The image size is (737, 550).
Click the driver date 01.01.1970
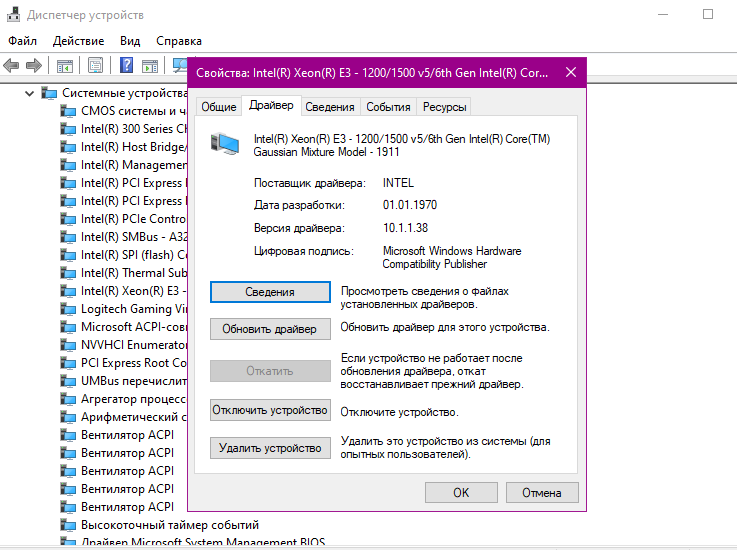click(x=410, y=205)
